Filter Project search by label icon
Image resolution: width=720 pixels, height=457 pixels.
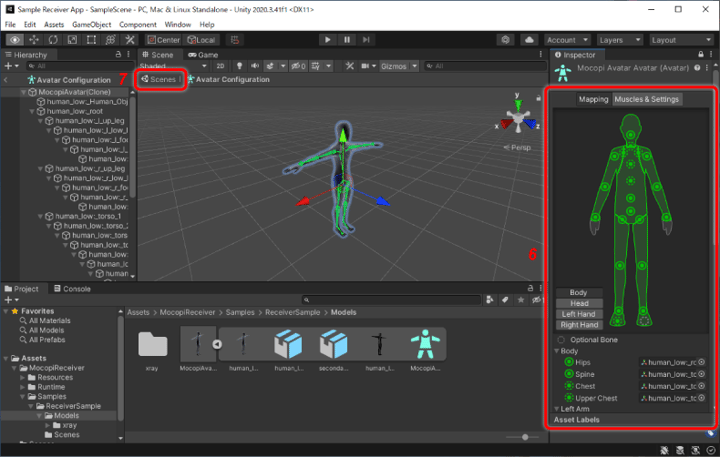point(505,300)
